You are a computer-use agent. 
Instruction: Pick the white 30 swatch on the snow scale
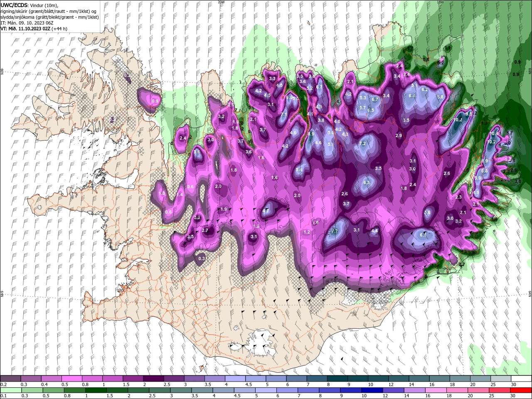coord(521,379)
